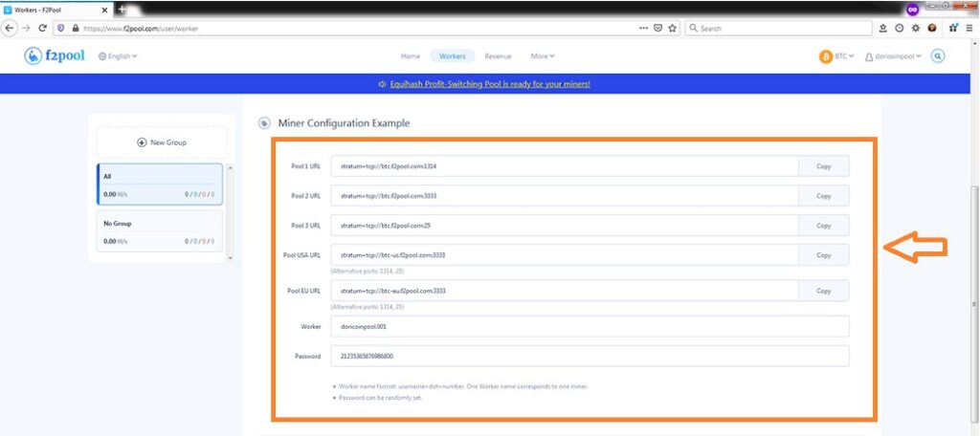Copy the Pool 1 URL

(x=823, y=166)
